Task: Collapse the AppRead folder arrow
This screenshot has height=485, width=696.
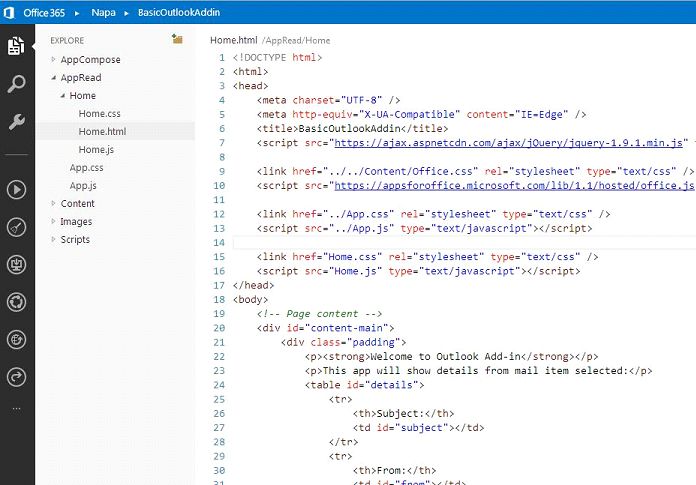Action: (x=53, y=78)
